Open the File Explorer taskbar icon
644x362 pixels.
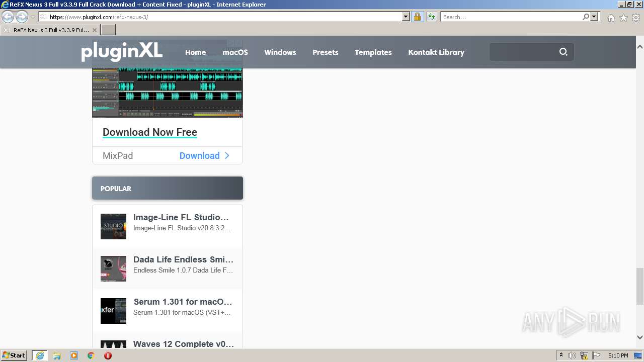[57, 355]
